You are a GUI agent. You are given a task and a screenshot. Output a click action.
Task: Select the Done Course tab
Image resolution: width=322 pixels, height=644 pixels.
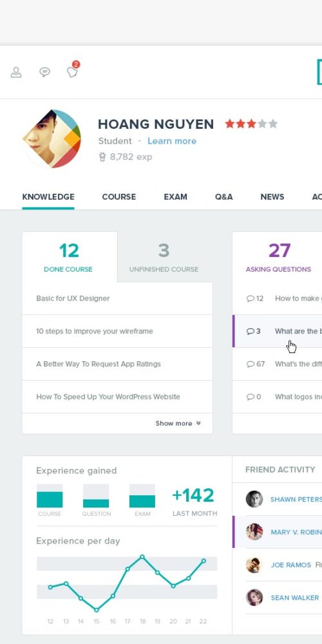pyautogui.click(x=68, y=257)
